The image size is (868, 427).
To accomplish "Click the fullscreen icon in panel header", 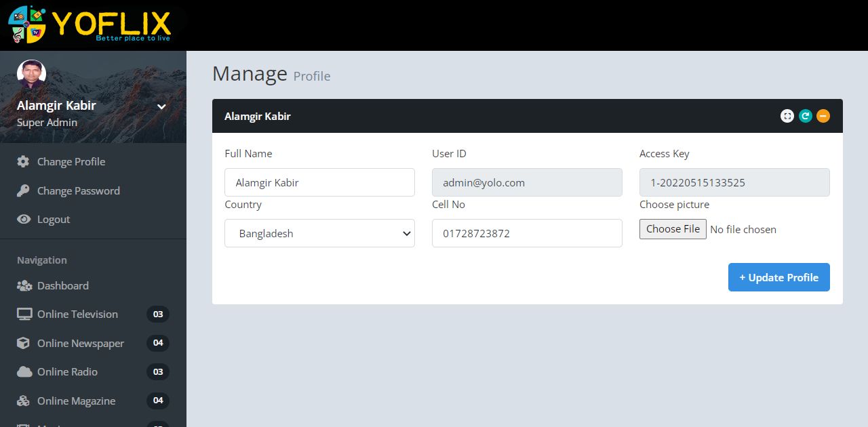I will (787, 116).
